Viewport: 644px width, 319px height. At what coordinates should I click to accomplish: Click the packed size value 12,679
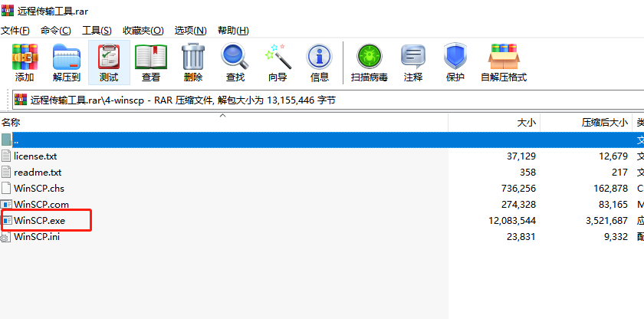pyautogui.click(x=613, y=156)
